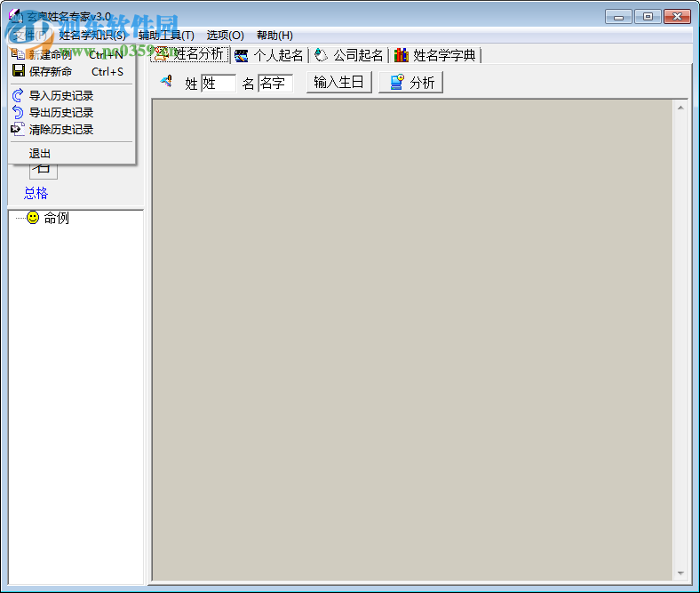Click the 分析 analyze button

pos(410,82)
